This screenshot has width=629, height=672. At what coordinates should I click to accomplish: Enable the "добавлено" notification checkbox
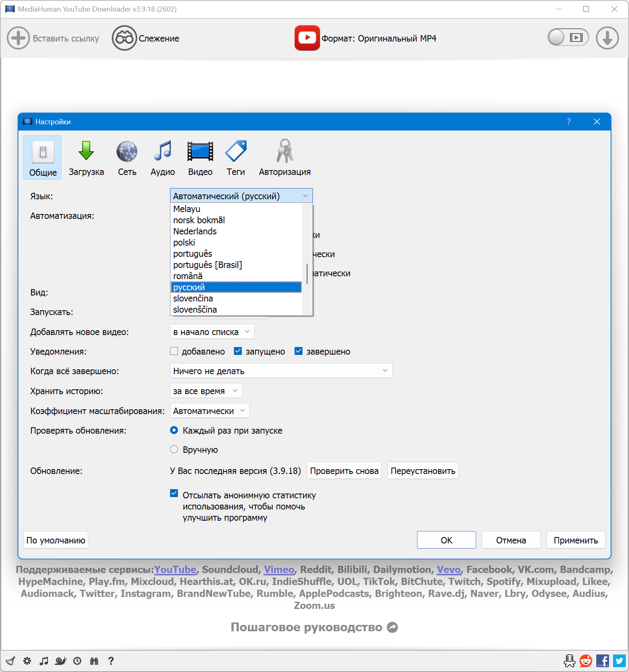point(174,351)
